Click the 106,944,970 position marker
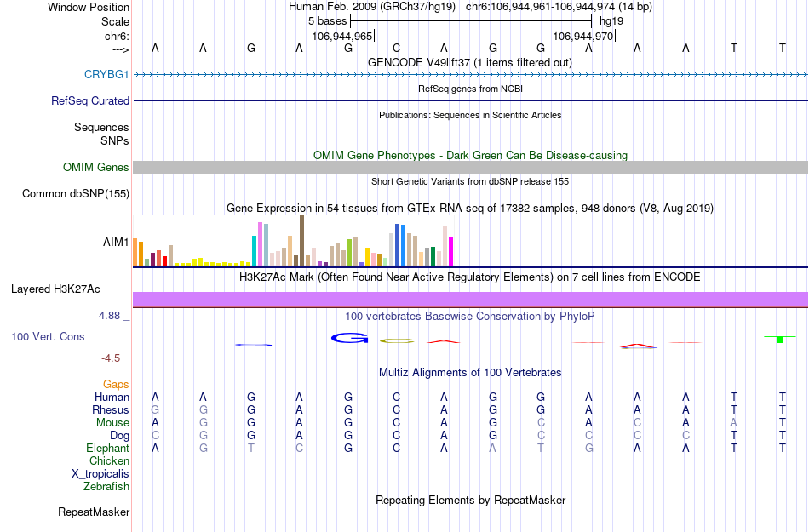The width and height of the screenshot is (809, 532). coord(583,36)
